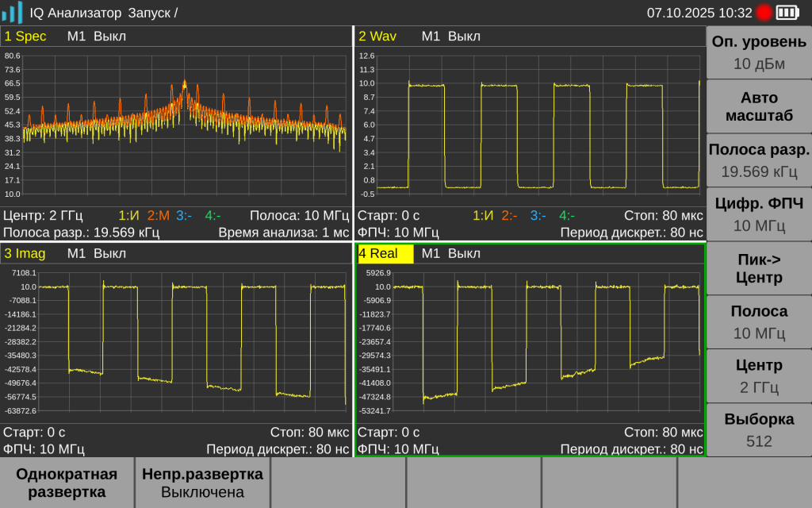Viewport: 812px width, 508px height.
Task: Select the 2 Wav panel tab
Action: (377, 36)
